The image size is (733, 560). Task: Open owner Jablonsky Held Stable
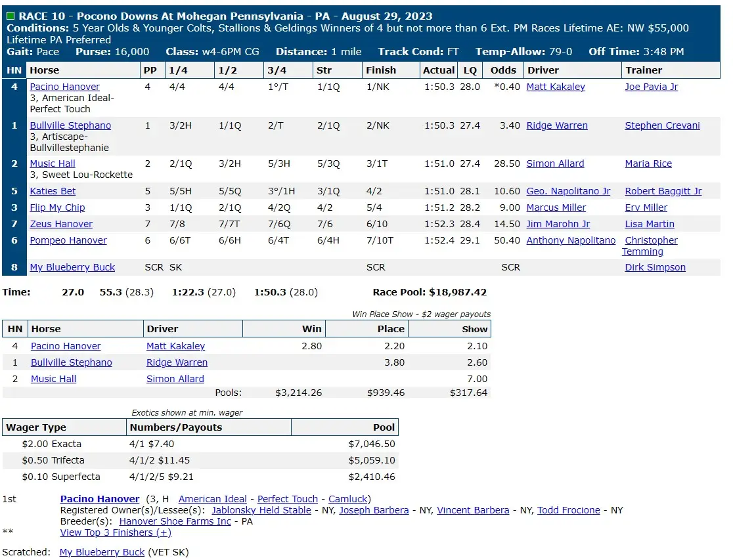click(261, 510)
